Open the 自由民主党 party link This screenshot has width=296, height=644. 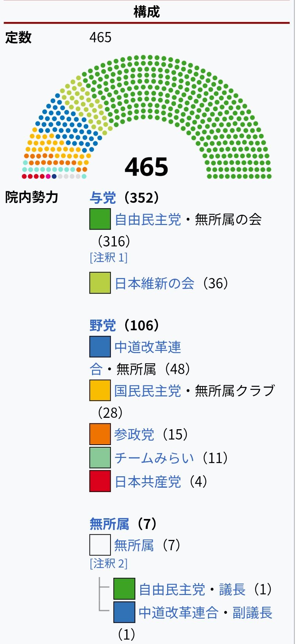[x=148, y=220]
